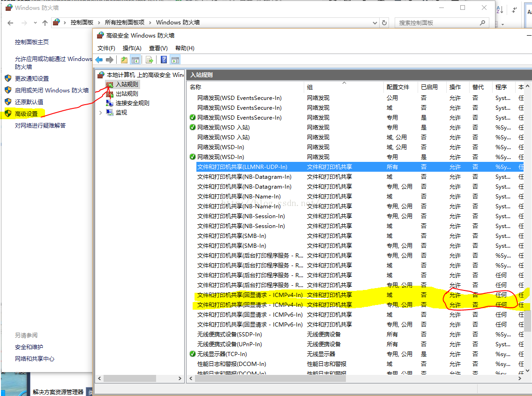The image size is (532, 396).
Task: Sort by 操作 column header
Action: (457, 87)
